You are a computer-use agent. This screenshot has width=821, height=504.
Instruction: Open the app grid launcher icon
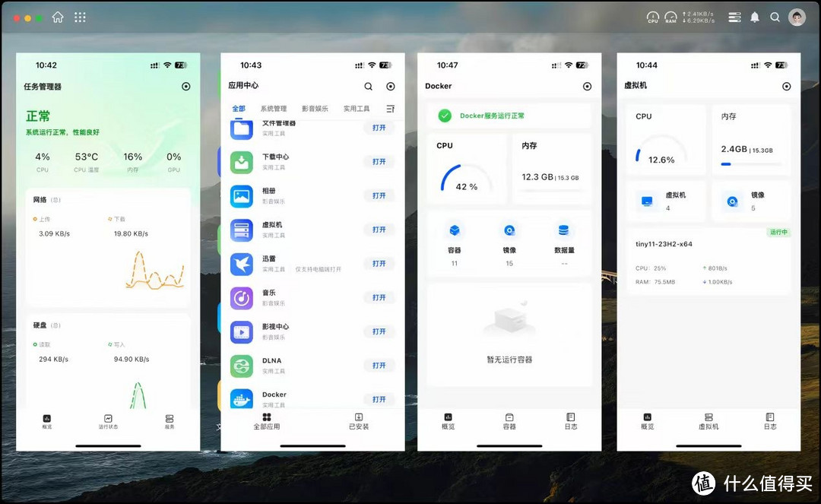click(80, 17)
